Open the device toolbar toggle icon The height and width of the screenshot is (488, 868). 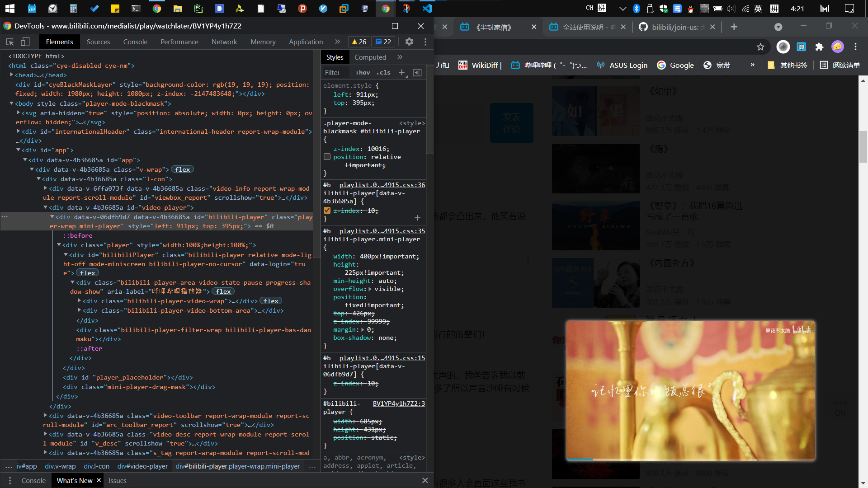point(25,42)
